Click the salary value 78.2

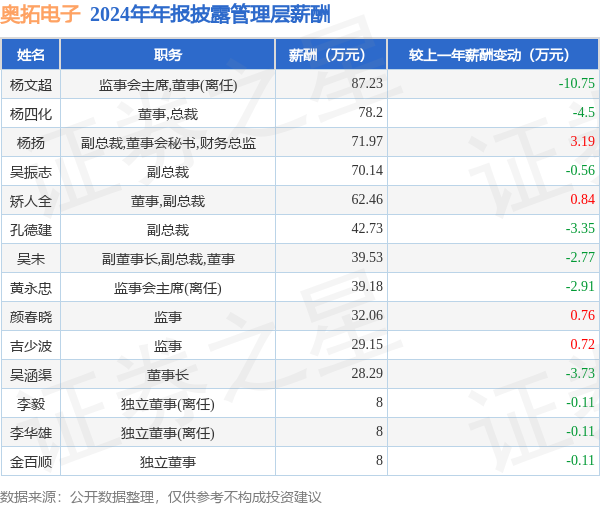pyautogui.click(x=370, y=112)
